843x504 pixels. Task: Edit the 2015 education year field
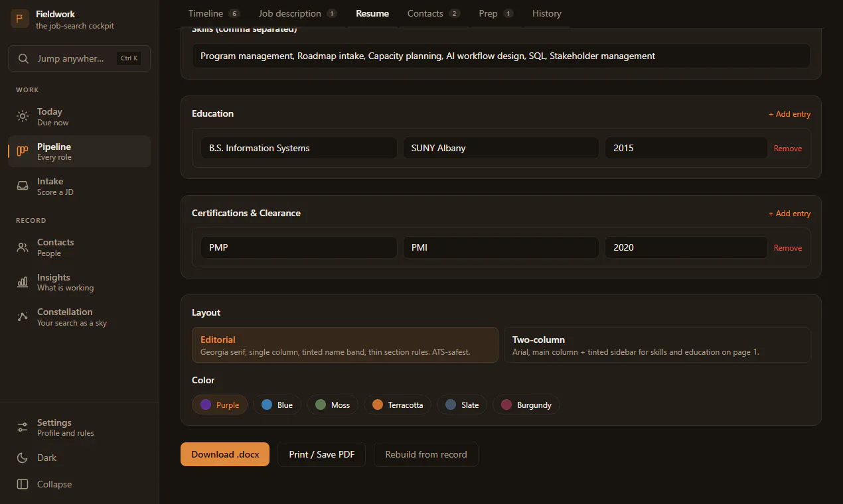click(x=686, y=148)
